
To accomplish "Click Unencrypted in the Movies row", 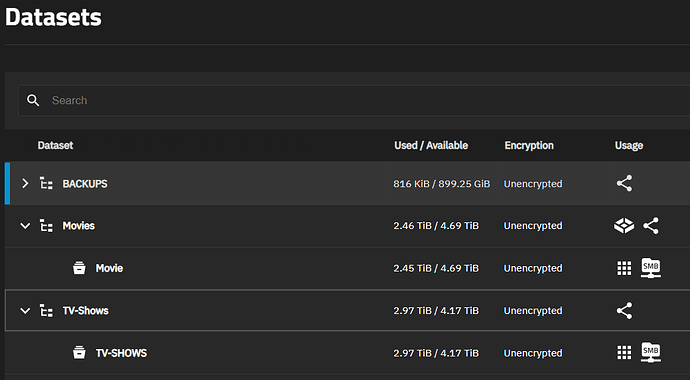I will pos(533,226).
